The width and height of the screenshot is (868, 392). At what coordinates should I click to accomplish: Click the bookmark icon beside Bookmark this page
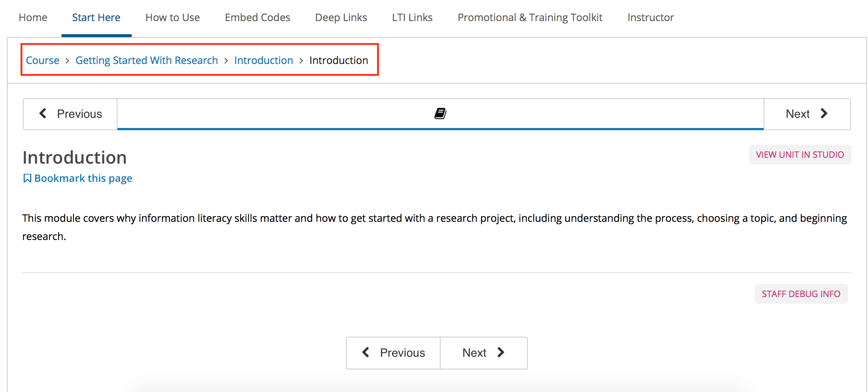point(27,178)
